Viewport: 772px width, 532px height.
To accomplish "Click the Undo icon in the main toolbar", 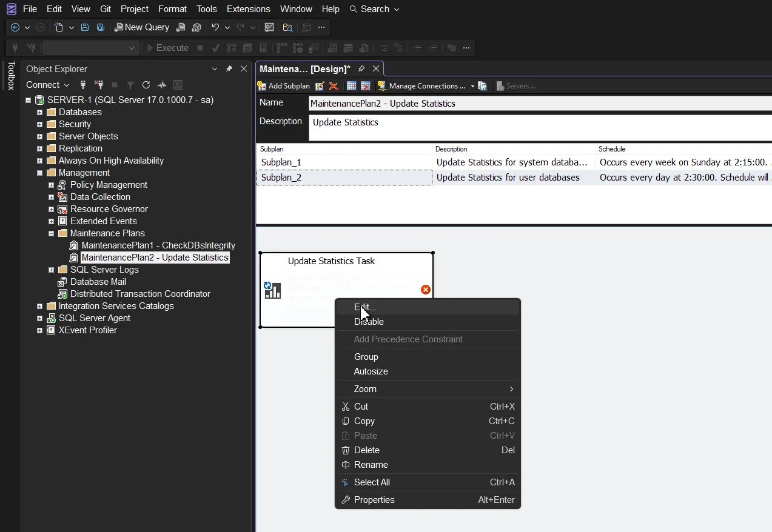I will click(216, 27).
